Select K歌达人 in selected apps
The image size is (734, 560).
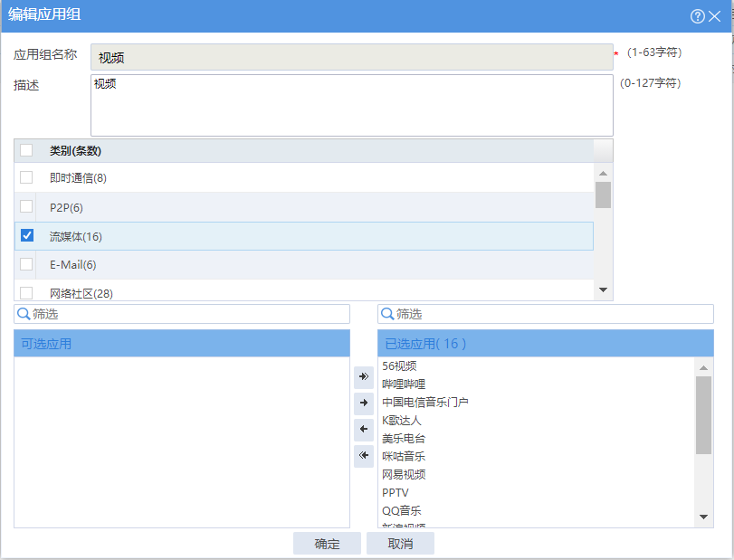coord(401,421)
